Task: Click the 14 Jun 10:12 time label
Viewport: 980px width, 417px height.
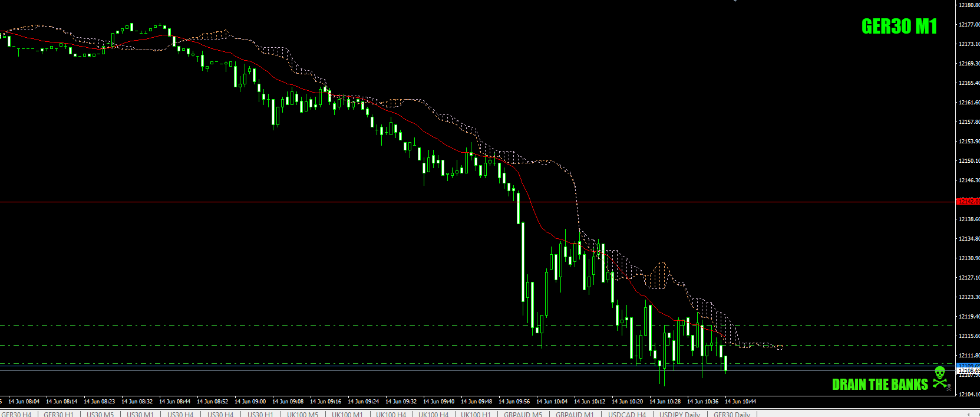Action: [590, 401]
